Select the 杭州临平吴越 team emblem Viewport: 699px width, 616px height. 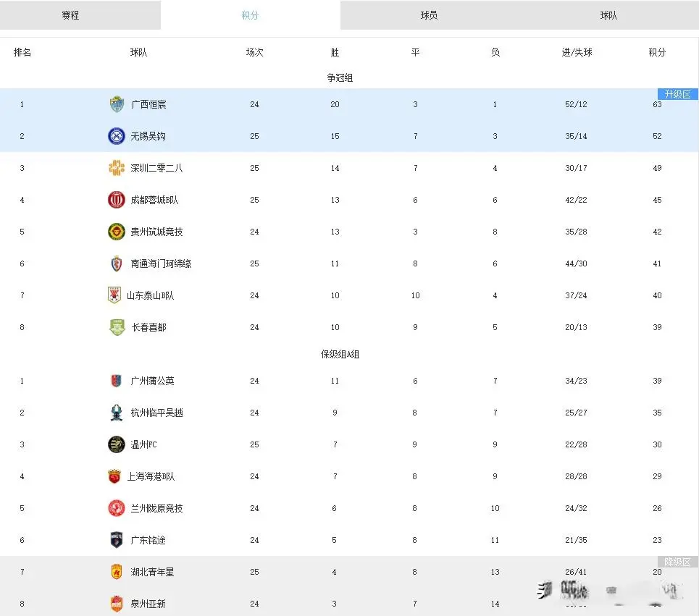[116, 413]
